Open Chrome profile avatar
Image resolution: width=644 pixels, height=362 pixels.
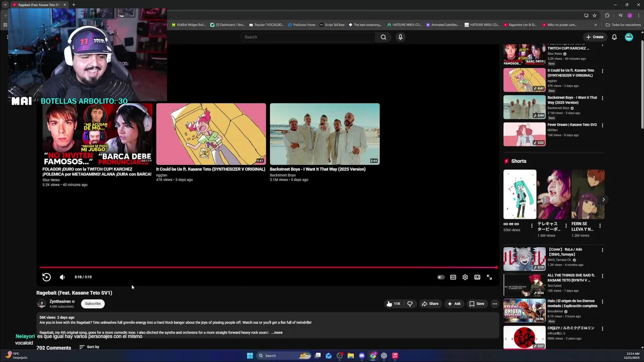(630, 16)
